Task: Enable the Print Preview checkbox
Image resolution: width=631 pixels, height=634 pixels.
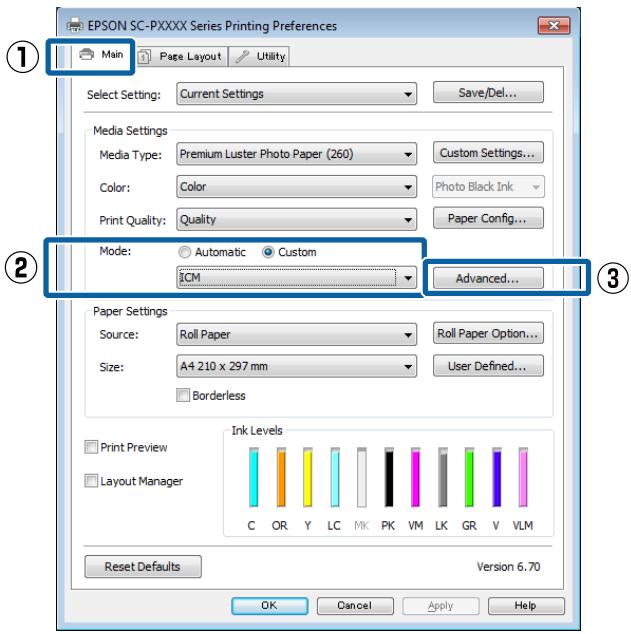Action: click(91, 447)
